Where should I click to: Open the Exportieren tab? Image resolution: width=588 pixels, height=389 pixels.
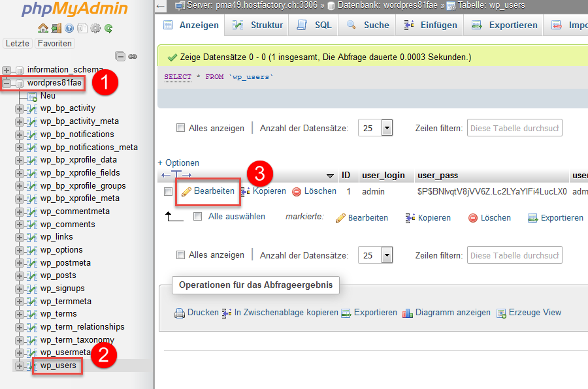coord(504,25)
